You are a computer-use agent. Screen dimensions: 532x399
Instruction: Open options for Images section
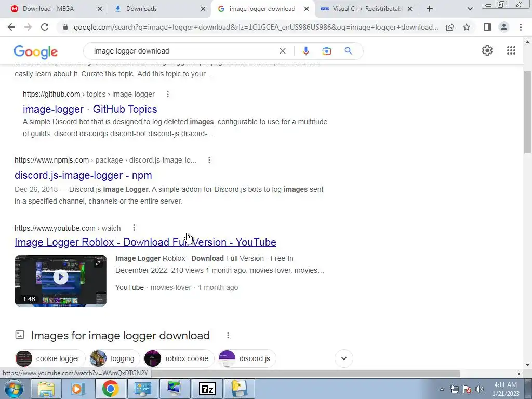pos(228,335)
